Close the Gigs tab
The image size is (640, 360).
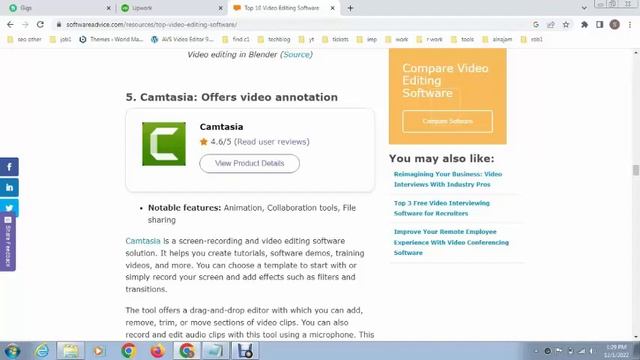(109, 8)
